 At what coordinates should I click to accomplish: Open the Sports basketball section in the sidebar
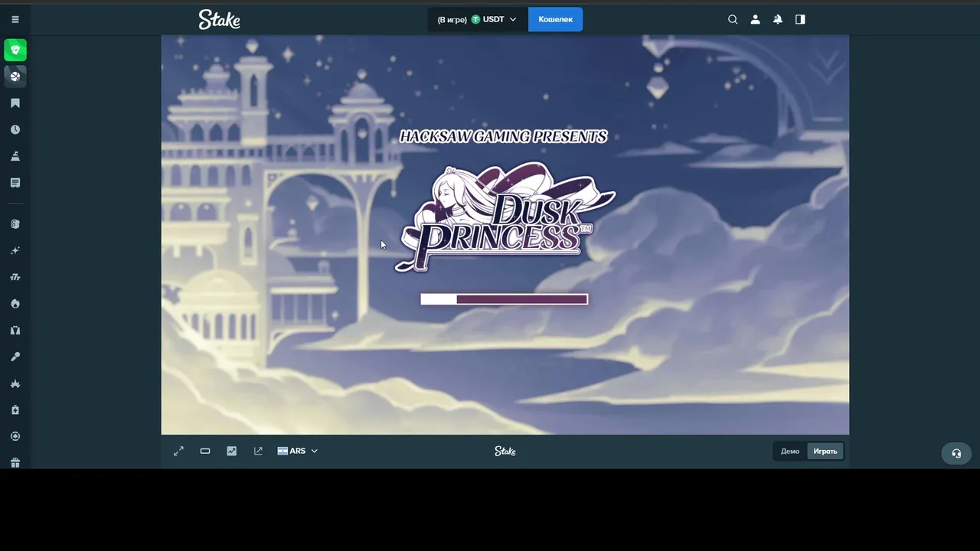[x=15, y=76]
